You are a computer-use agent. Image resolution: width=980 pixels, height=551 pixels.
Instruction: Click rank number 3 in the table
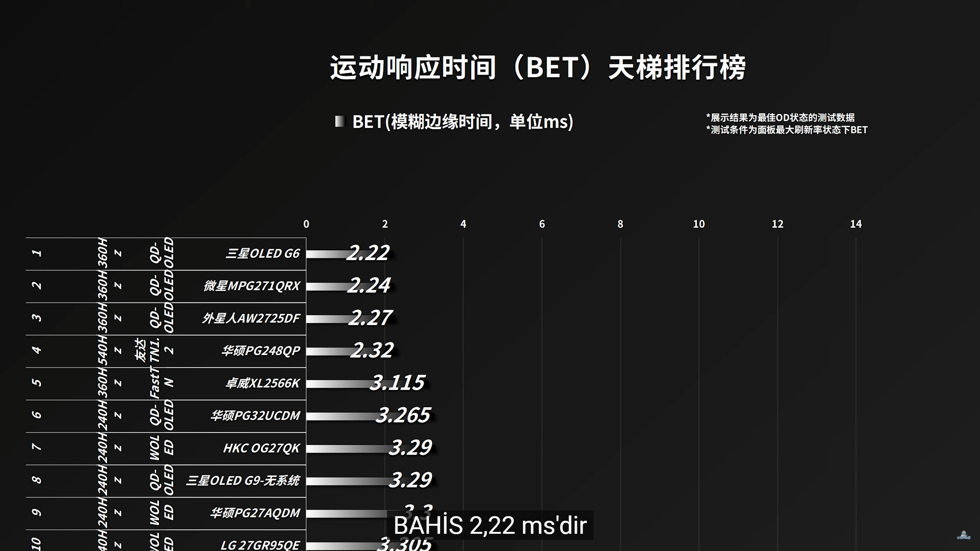(x=36, y=318)
